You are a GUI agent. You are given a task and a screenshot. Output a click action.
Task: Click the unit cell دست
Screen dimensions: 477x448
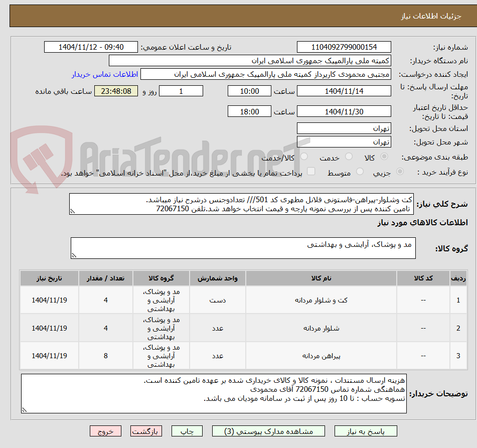[218, 300]
